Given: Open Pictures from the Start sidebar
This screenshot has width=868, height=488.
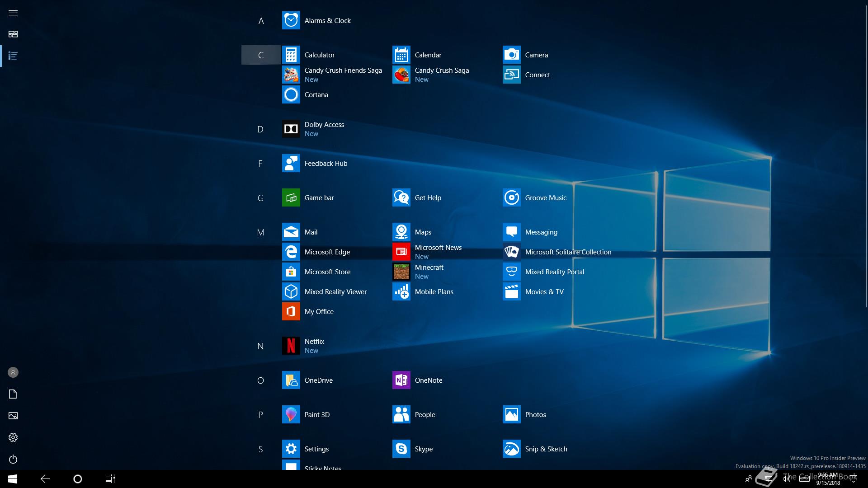Looking at the screenshot, I should tap(13, 416).
